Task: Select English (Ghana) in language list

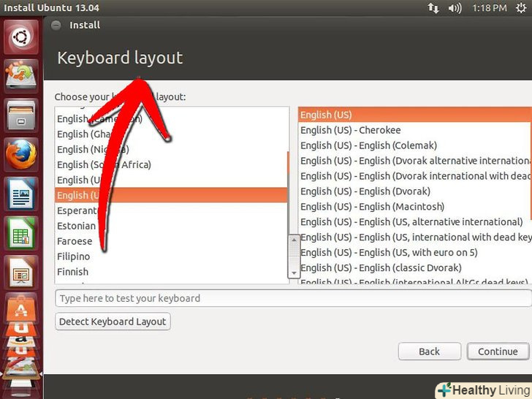Action: click(x=171, y=134)
